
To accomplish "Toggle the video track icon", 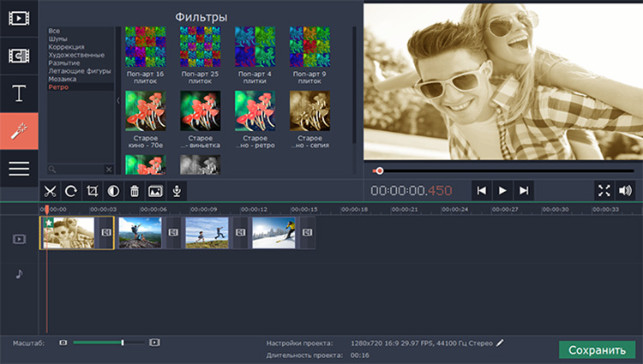I will [19, 239].
